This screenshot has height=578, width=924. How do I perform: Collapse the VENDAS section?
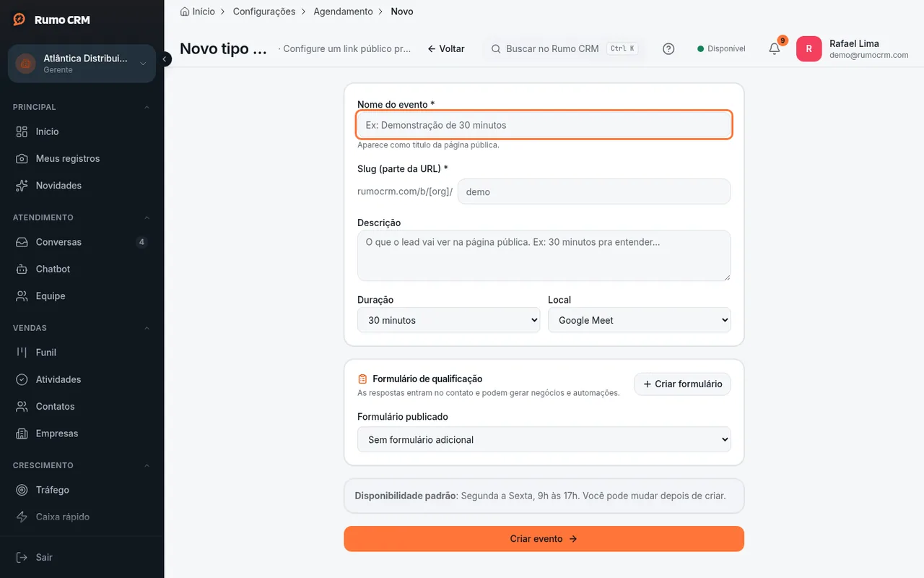147,328
